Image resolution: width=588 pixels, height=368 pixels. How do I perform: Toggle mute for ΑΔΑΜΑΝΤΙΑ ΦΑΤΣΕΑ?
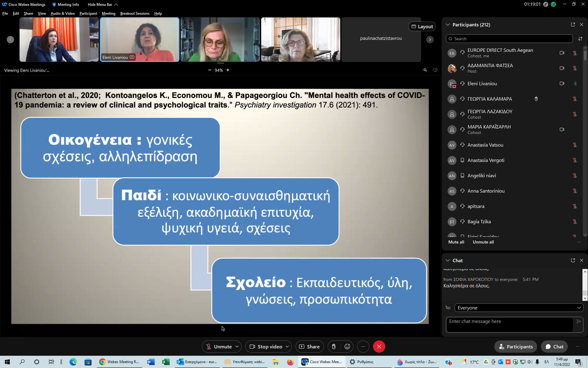tap(575, 68)
